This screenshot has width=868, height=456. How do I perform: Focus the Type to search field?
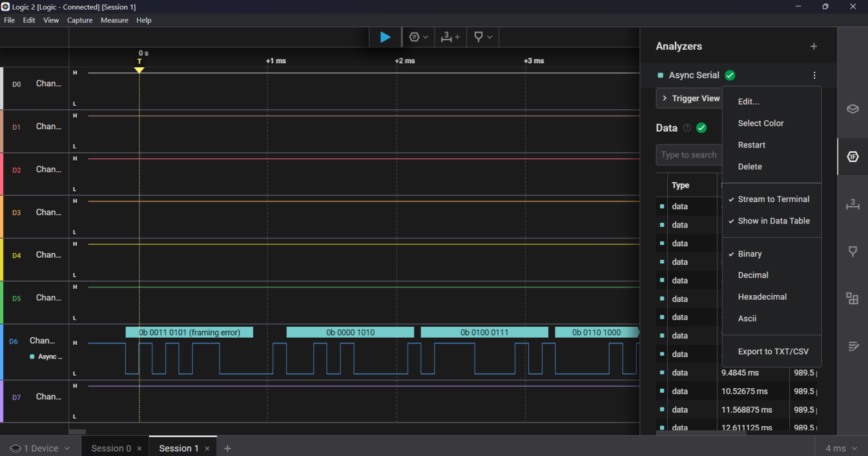tap(689, 155)
